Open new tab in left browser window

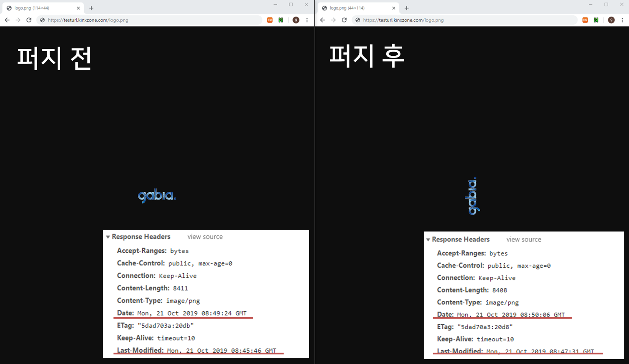coord(91,8)
